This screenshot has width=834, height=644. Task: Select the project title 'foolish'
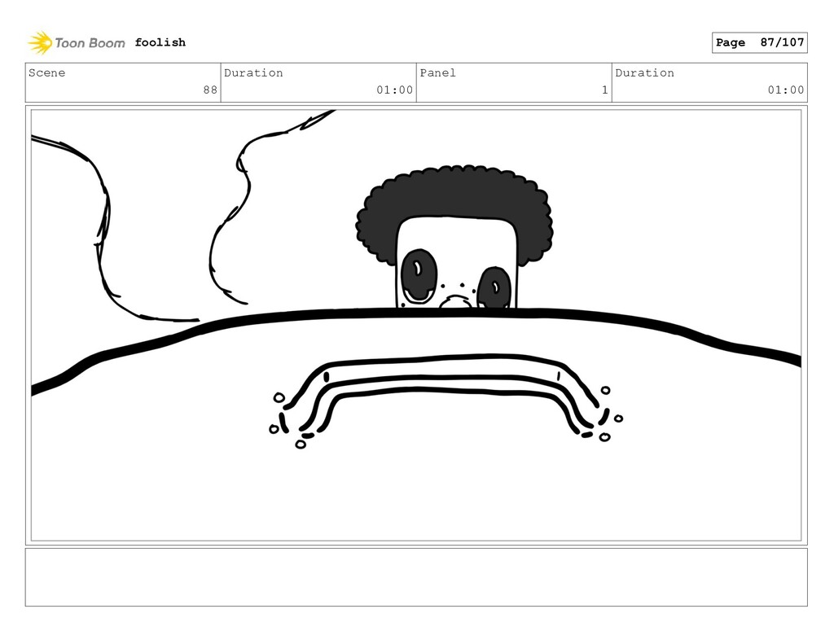coord(160,42)
